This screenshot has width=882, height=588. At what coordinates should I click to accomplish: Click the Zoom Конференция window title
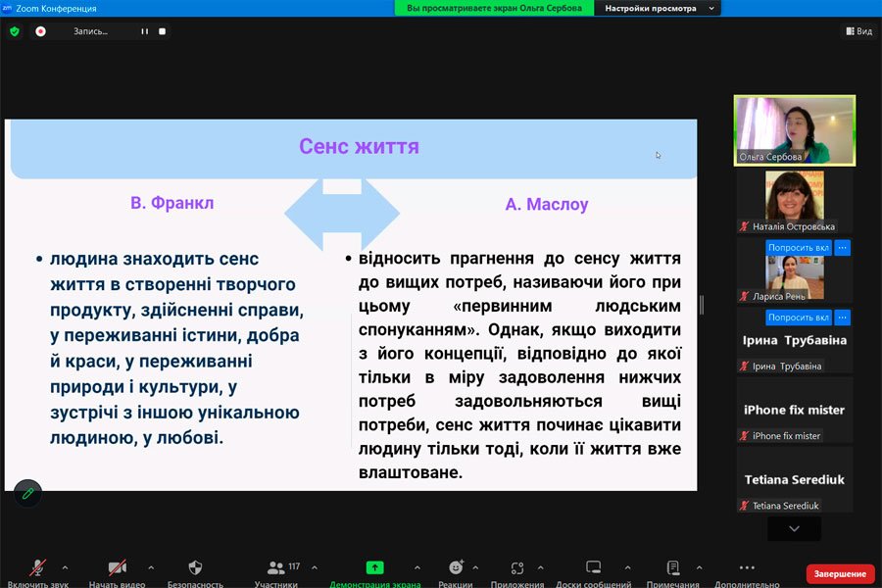coord(56,9)
